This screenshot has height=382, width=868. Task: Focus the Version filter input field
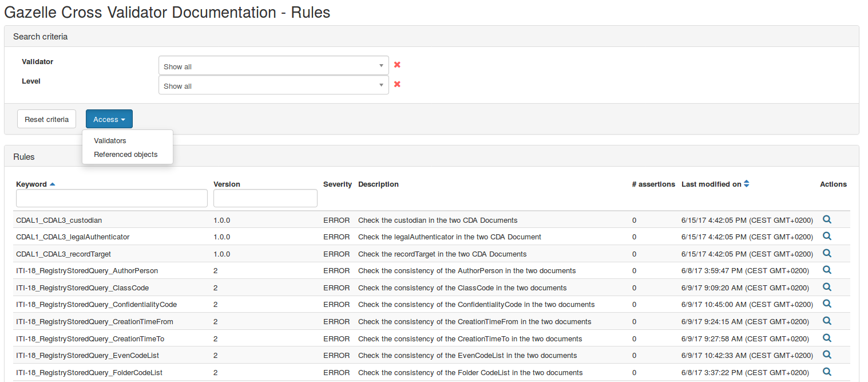265,198
